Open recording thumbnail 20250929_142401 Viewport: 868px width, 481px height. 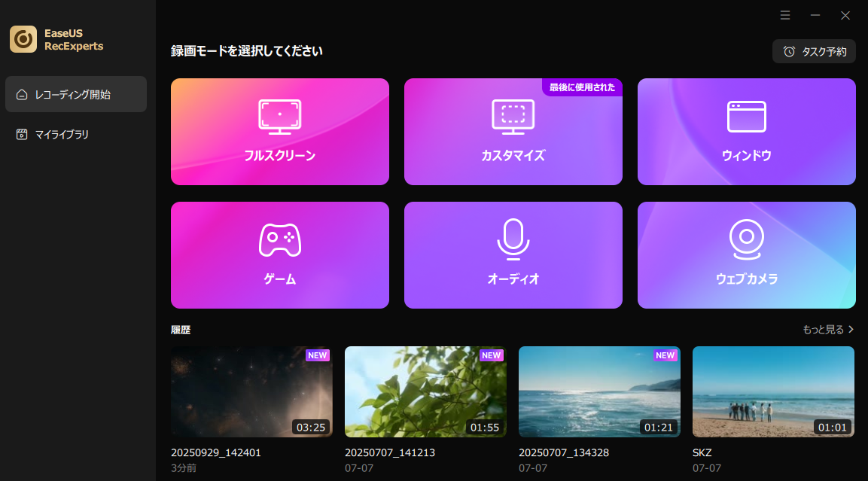click(251, 391)
